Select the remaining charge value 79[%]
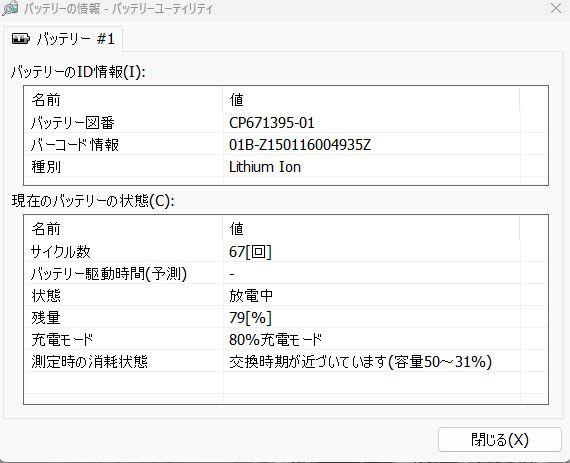570x463 pixels. pos(250,318)
